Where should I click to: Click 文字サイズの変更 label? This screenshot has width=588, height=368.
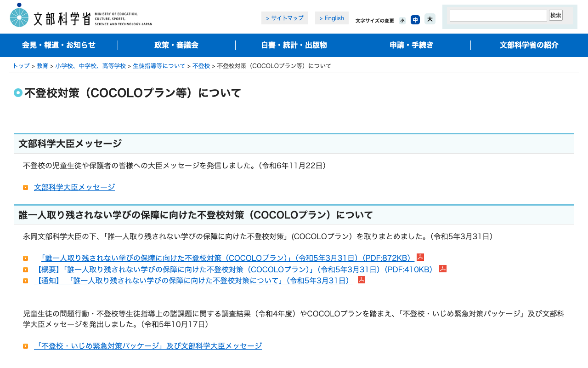375,21
